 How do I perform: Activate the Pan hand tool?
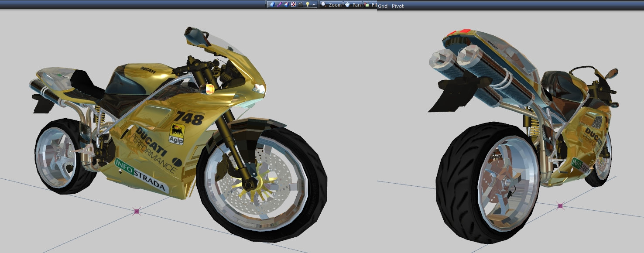click(x=353, y=5)
